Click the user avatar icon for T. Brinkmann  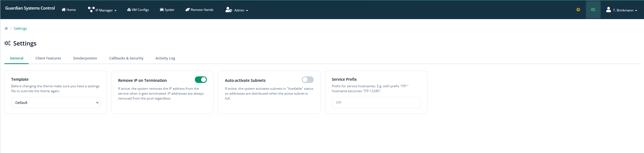pos(608,10)
